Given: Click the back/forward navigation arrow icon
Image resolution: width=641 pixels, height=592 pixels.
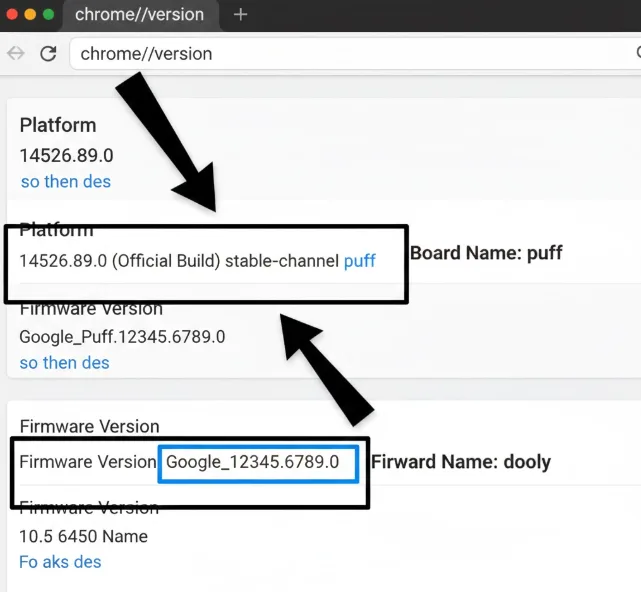Looking at the screenshot, I should [x=16, y=54].
